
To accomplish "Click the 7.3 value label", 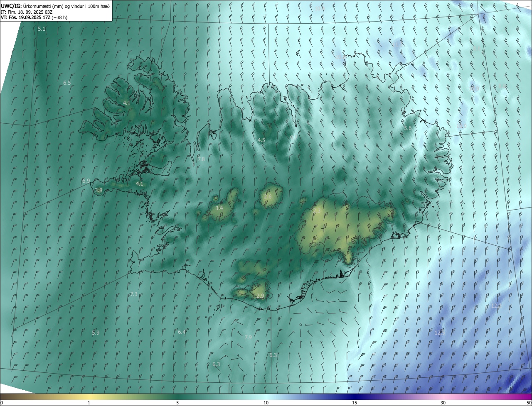I will pos(134,294).
